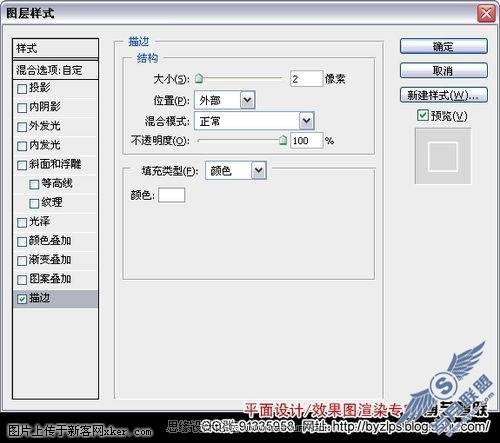Click the opacity percent input field
The image size is (500, 443).
pyautogui.click(x=306, y=140)
